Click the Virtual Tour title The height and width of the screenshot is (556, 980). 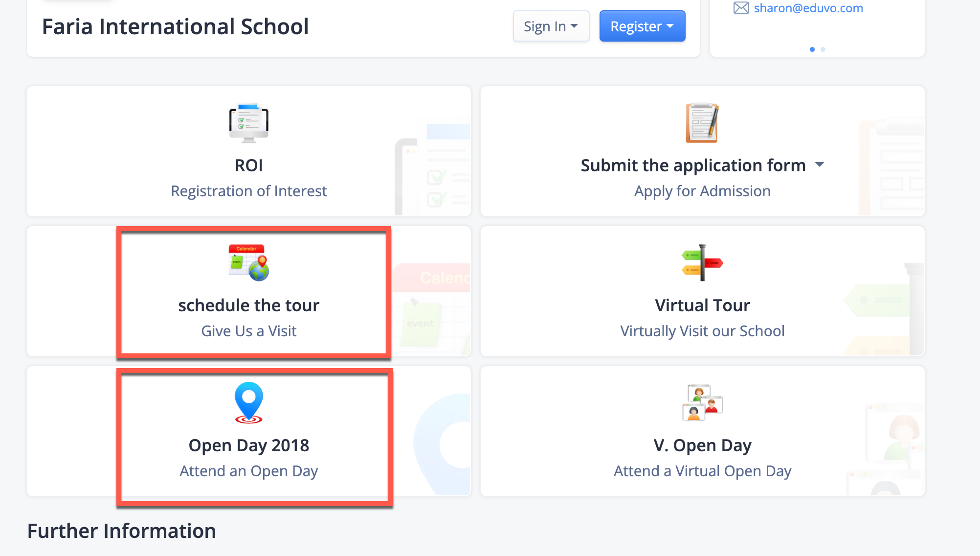(702, 305)
